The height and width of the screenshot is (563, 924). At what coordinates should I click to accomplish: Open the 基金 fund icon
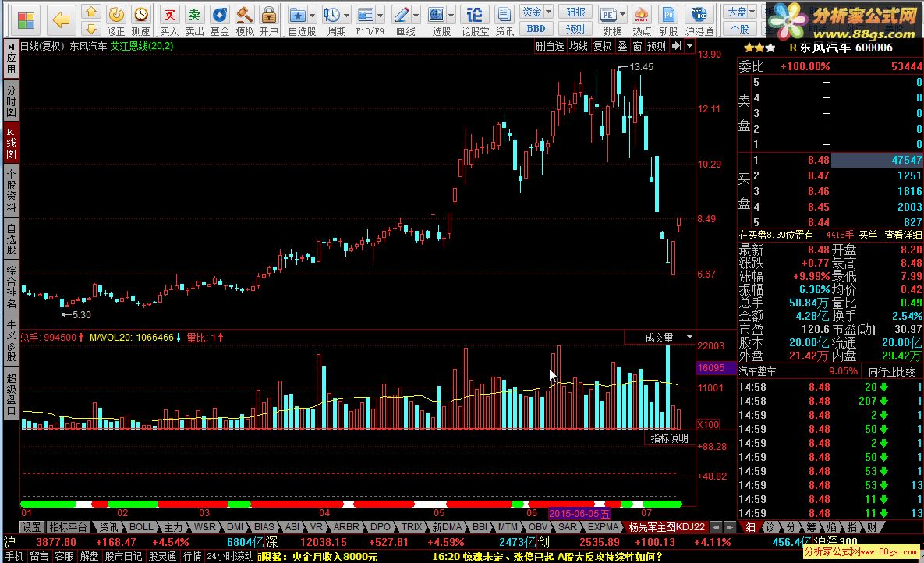[219, 20]
